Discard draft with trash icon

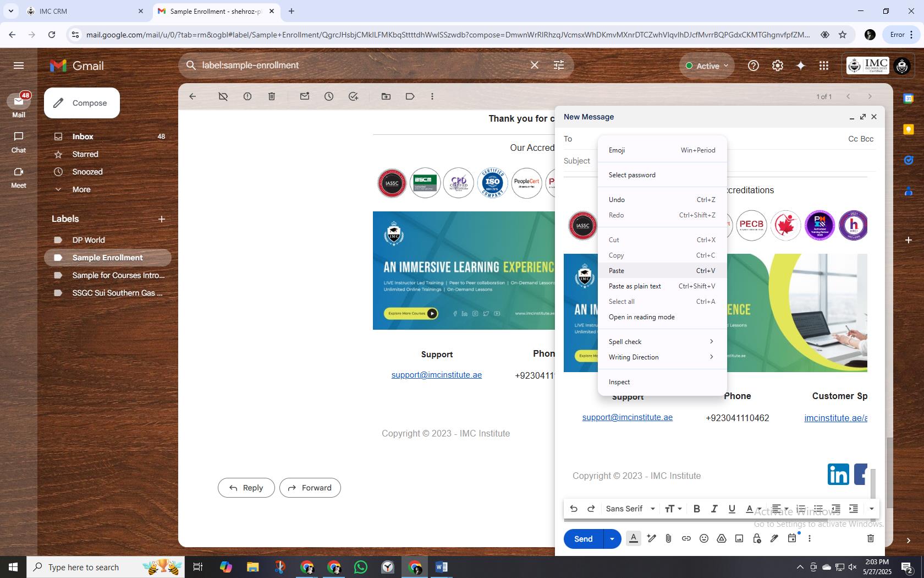coord(871,538)
